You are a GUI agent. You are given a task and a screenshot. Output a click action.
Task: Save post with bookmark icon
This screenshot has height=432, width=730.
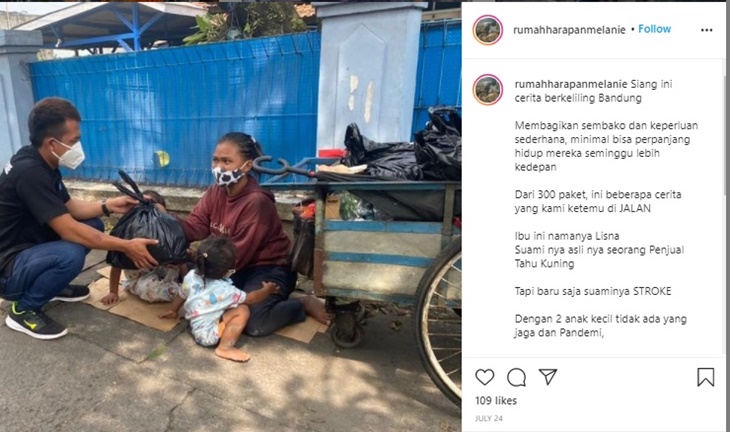[x=706, y=377]
